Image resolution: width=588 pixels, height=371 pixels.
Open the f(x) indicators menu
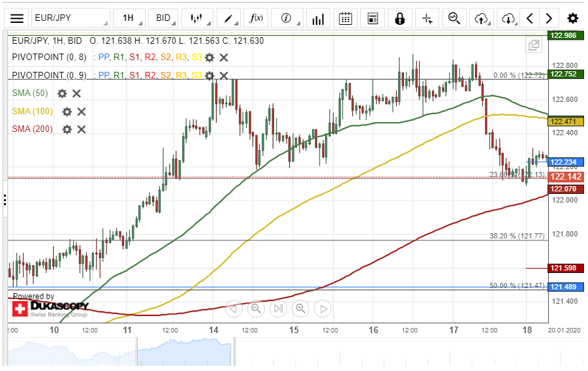tap(256, 18)
